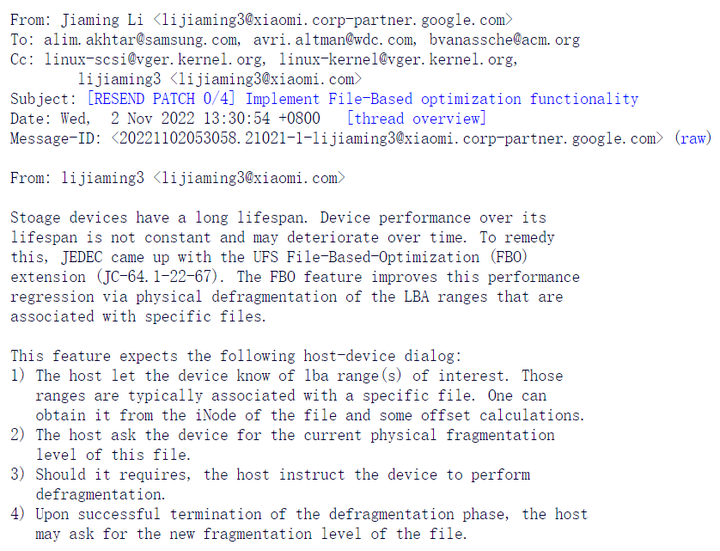Click the linux-kernel@vger.kernel.org Cc address
720x551 pixels.
point(397,60)
